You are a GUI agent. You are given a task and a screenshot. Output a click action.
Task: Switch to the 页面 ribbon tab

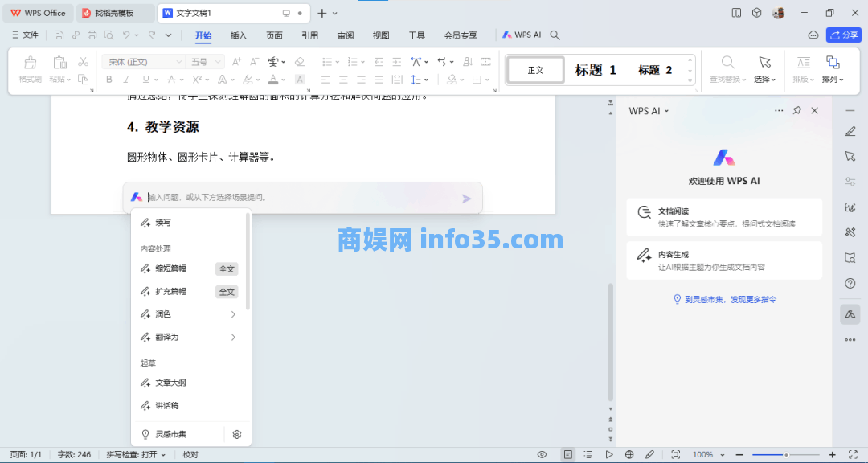pos(274,35)
